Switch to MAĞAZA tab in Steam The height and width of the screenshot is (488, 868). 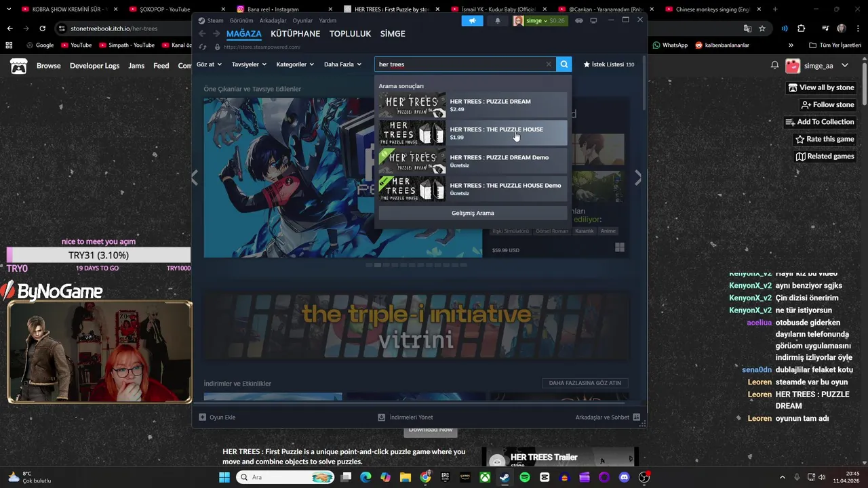click(244, 34)
